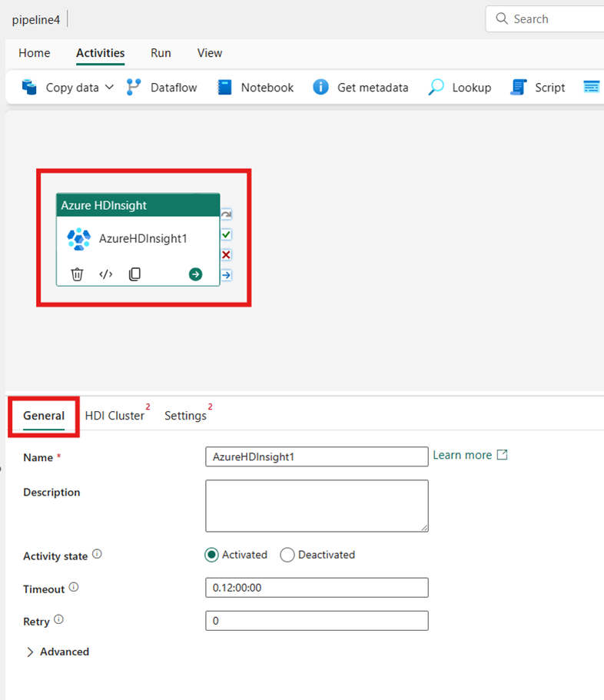Click the green arrow on AzureHDInsight1 activity
Screen dimensions: 604x700
[195, 274]
